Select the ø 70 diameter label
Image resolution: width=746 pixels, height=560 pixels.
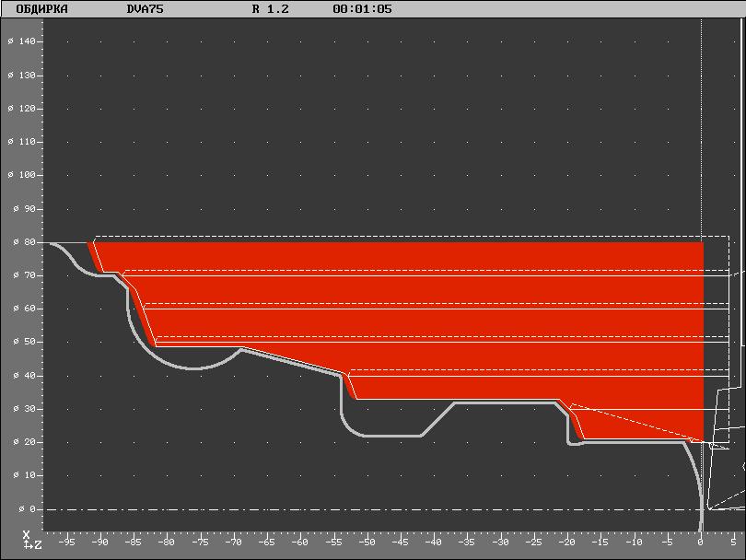(x=25, y=275)
